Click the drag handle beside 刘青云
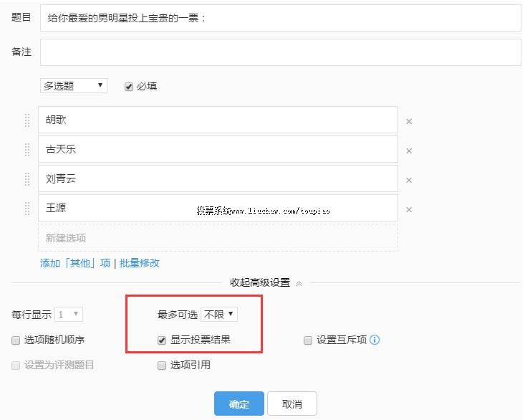The image size is (525, 420). 28,179
